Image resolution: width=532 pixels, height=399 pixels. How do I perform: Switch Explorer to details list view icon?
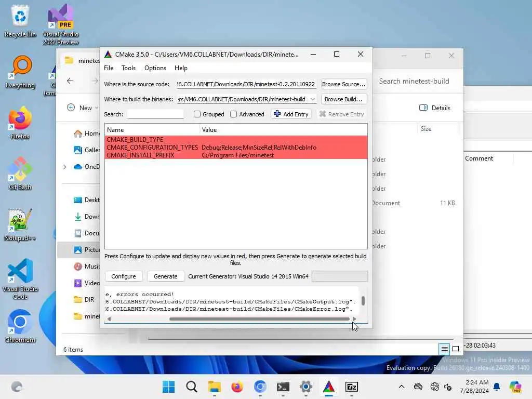coord(444,349)
